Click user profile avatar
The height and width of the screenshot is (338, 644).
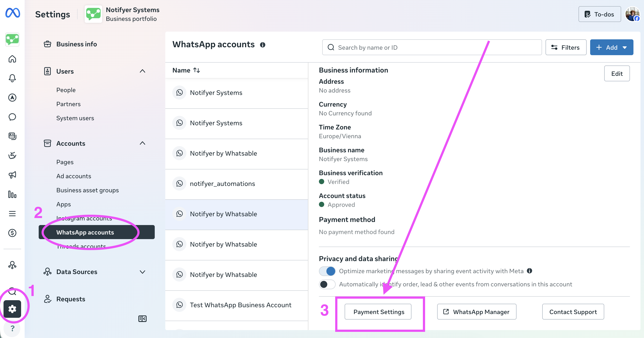pyautogui.click(x=633, y=14)
